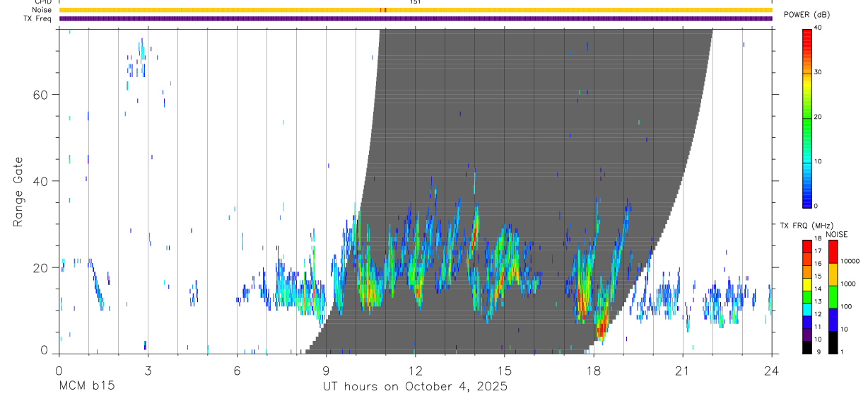The width and height of the screenshot is (868, 401).
Task: Click the POWER (dB) color bar
Action: point(807,117)
